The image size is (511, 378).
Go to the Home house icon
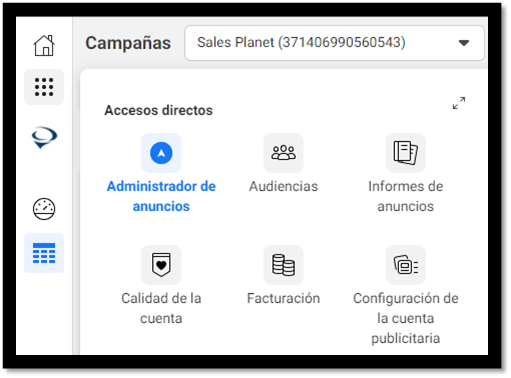coord(44,45)
